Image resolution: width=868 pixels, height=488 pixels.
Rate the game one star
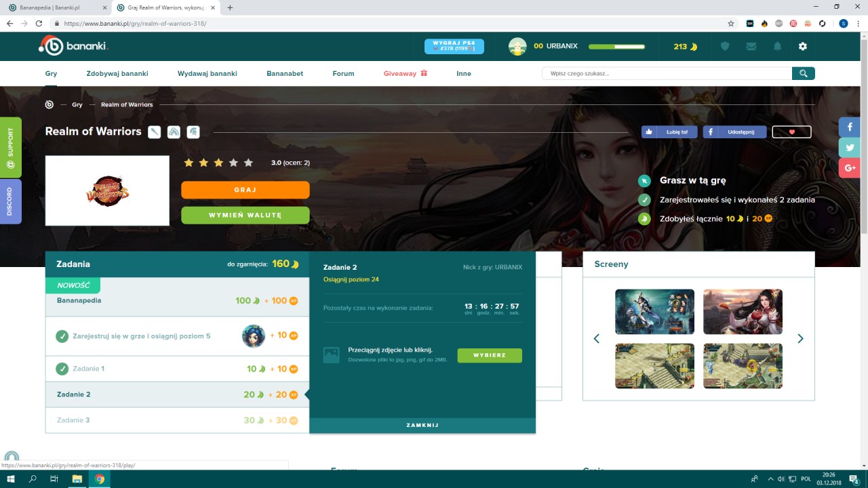pyautogui.click(x=189, y=163)
